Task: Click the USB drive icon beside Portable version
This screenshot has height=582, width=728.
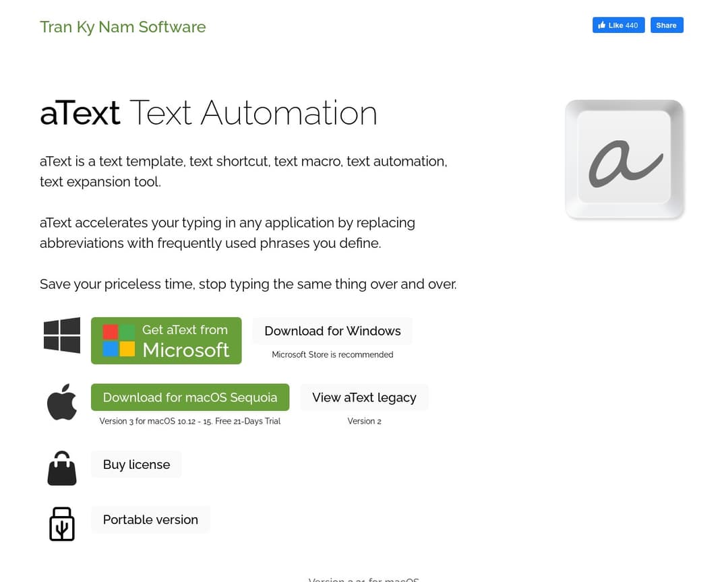Action: (61, 523)
